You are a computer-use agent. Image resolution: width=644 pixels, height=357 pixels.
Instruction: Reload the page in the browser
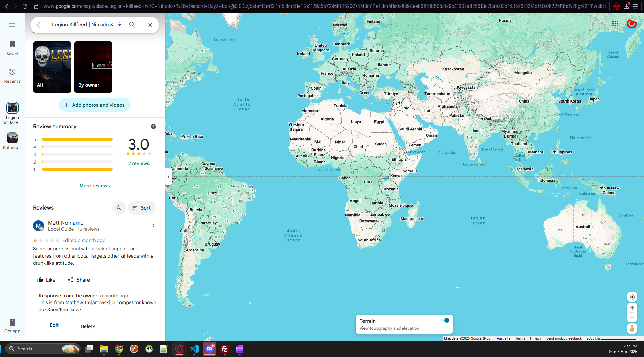click(x=25, y=6)
